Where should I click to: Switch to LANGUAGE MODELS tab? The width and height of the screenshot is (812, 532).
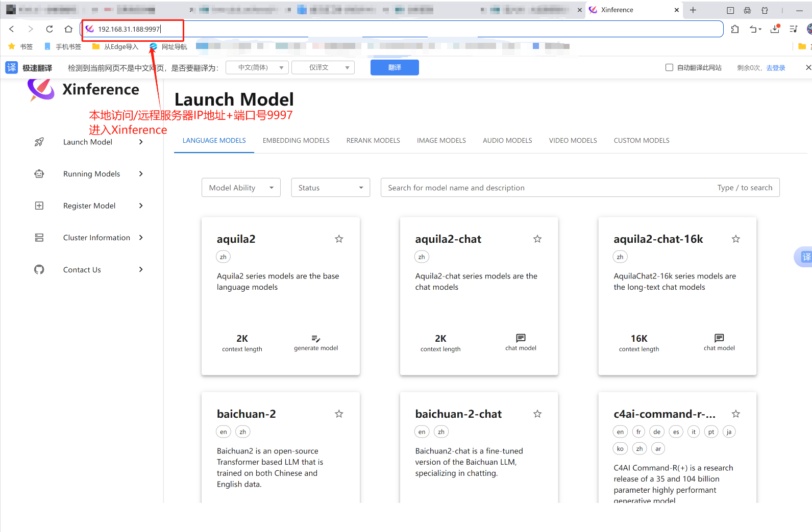pos(214,140)
